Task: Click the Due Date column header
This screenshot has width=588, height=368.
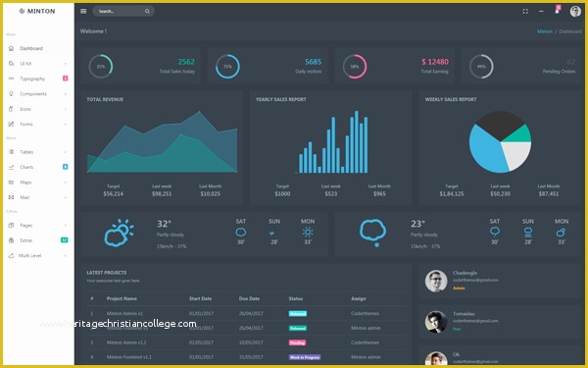Action: (x=249, y=299)
